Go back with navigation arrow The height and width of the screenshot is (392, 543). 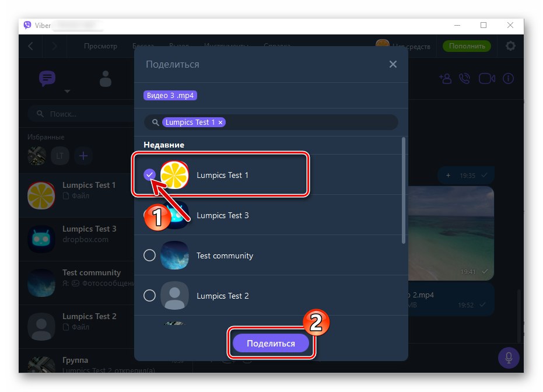pos(30,45)
